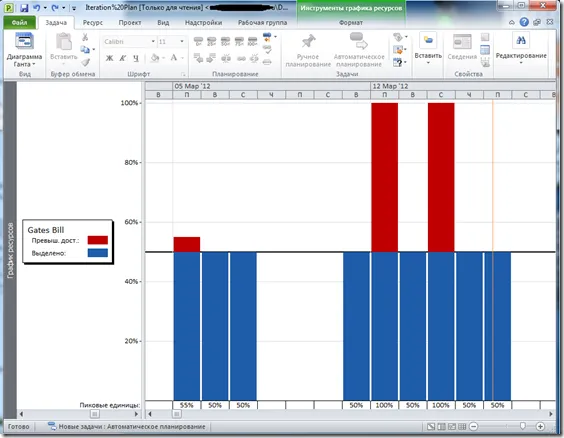Switch to the Задача ribbon tab
The width and height of the screenshot is (564, 438).
tap(56, 22)
